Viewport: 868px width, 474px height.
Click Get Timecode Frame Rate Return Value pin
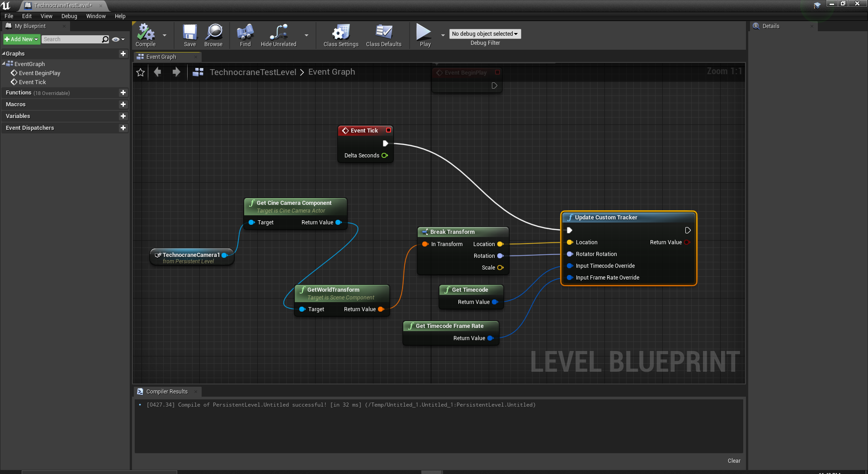(x=491, y=338)
